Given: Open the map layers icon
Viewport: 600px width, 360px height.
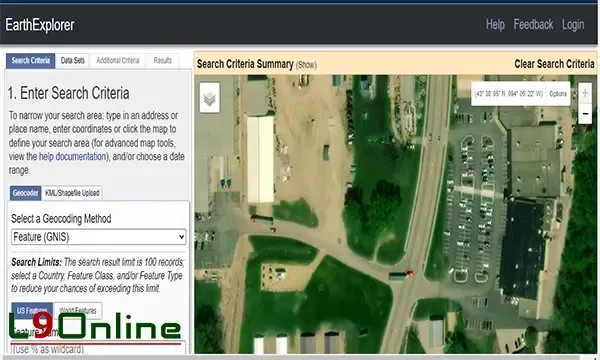Looking at the screenshot, I should pos(210,98).
